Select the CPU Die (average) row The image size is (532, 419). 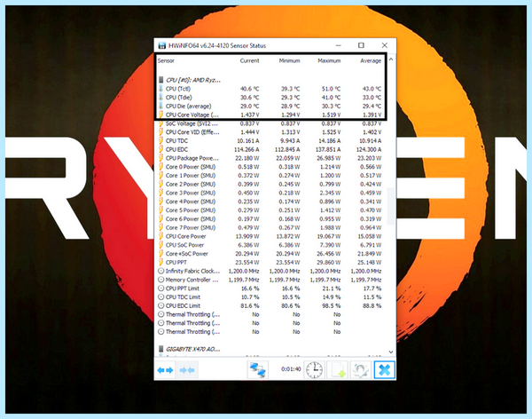pos(270,106)
